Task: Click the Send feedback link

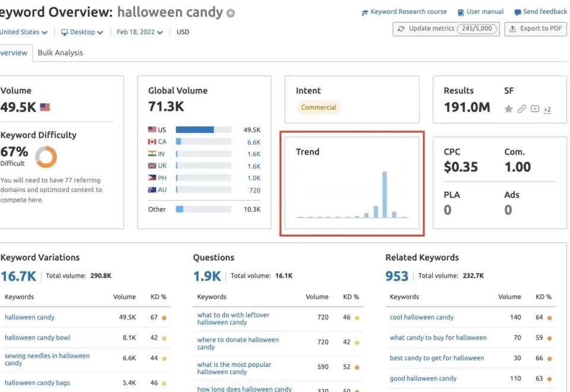Action: coord(540,12)
